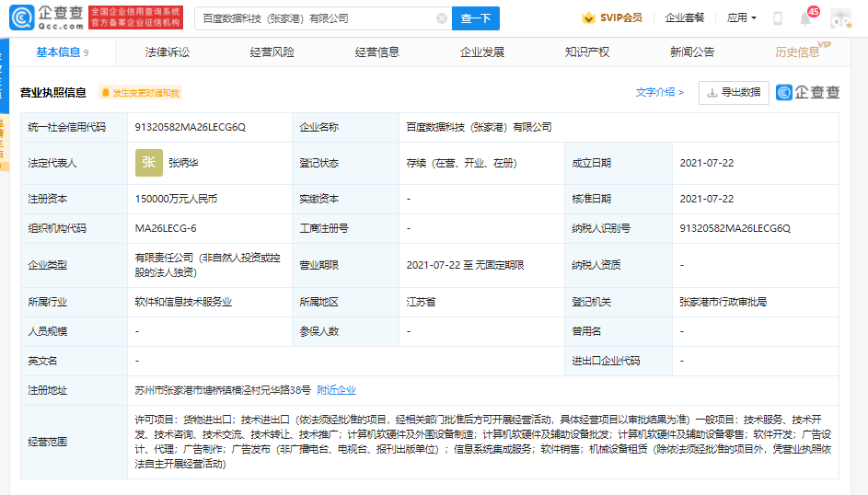Click 核准日期 value 2021-07-22
This screenshot has height=495, width=868.
(707, 199)
